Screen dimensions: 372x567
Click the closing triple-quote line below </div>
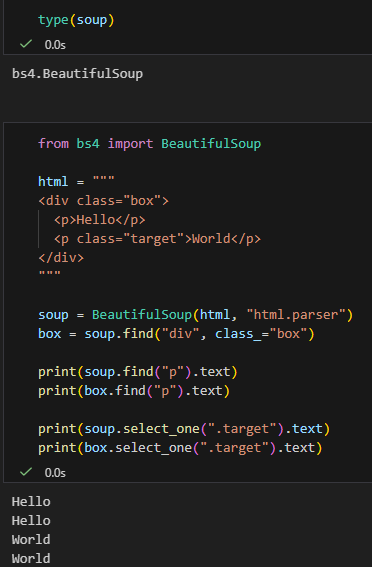pyautogui.click(x=50, y=273)
